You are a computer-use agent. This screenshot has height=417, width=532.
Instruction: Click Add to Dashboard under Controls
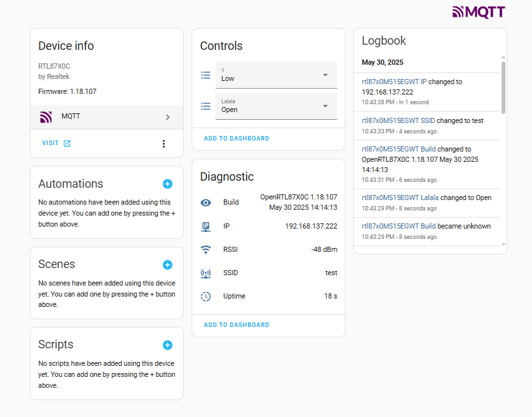pyautogui.click(x=236, y=138)
